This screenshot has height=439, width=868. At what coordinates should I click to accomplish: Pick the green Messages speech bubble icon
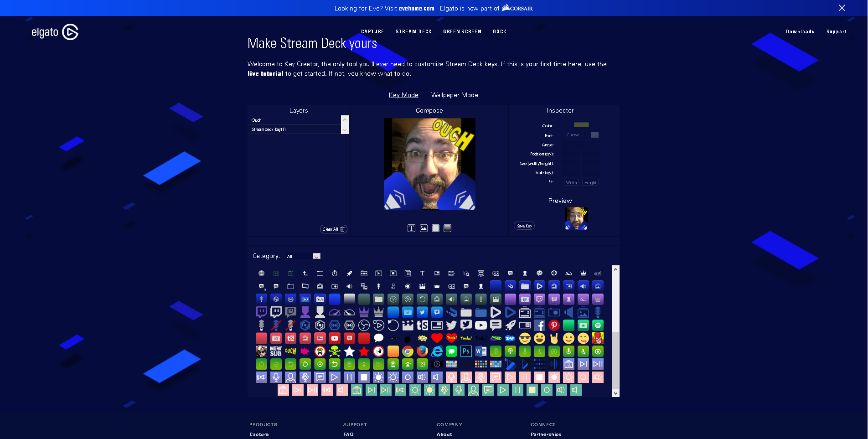(451, 351)
